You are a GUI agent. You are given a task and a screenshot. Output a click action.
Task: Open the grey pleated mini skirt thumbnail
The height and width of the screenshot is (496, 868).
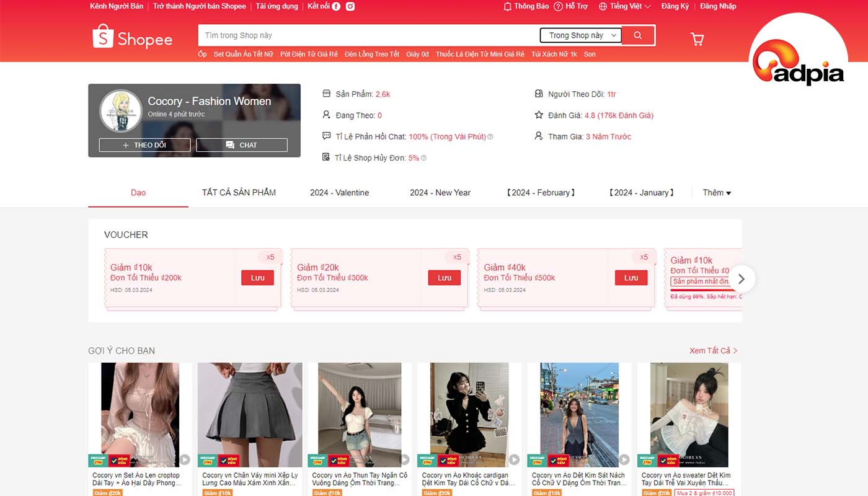click(250, 415)
